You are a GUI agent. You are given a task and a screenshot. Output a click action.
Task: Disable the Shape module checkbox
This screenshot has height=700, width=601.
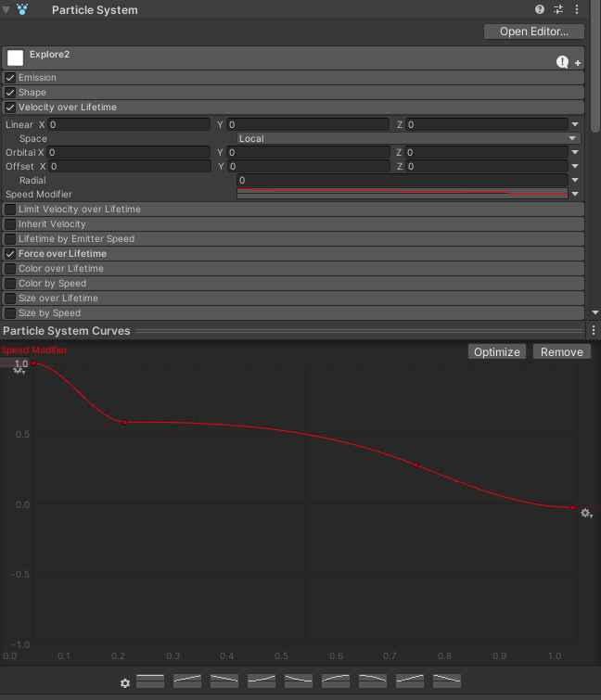(x=10, y=93)
